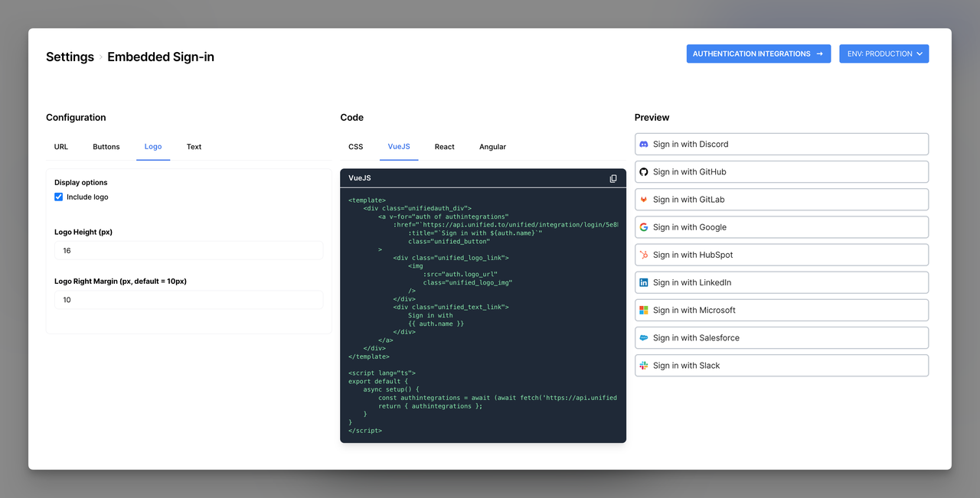Open the Text configuration tab
Viewport: 980px width, 498px height.
click(x=194, y=147)
